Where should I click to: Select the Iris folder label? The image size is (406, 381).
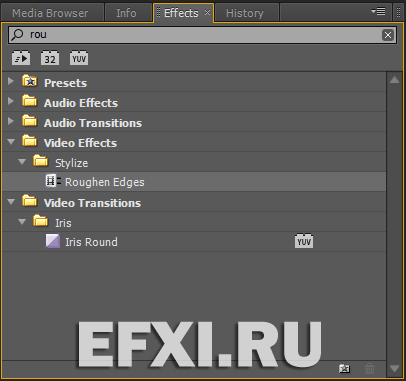pos(63,223)
